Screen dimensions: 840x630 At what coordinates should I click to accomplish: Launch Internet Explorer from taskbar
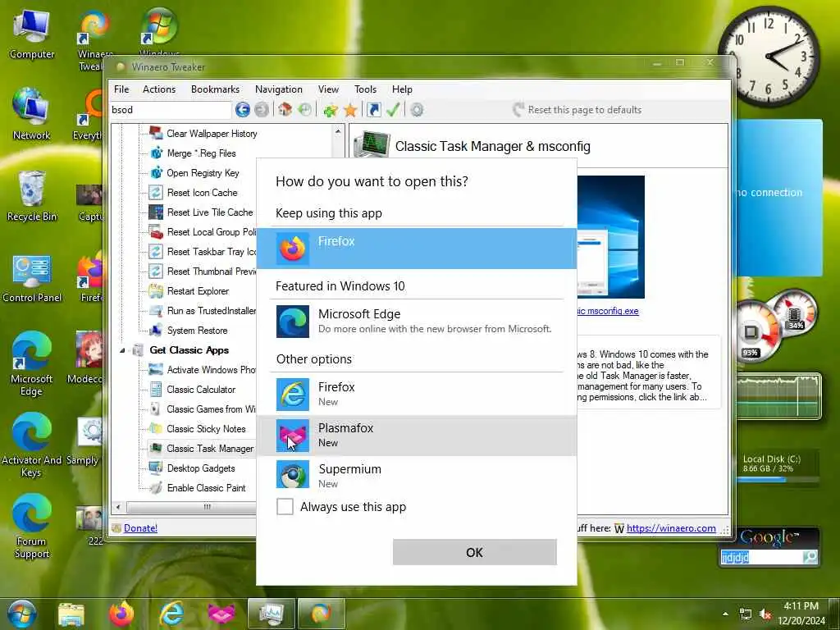(172, 614)
